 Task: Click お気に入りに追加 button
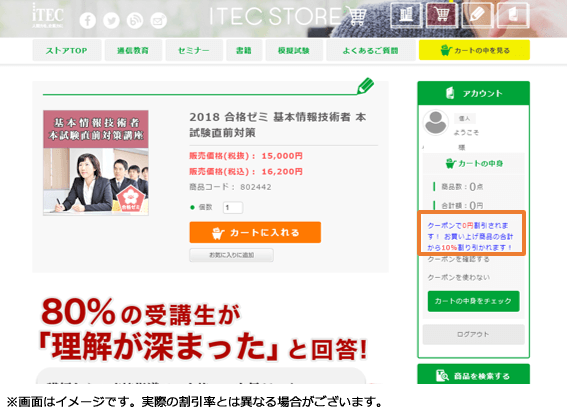[x=231, y=255]
